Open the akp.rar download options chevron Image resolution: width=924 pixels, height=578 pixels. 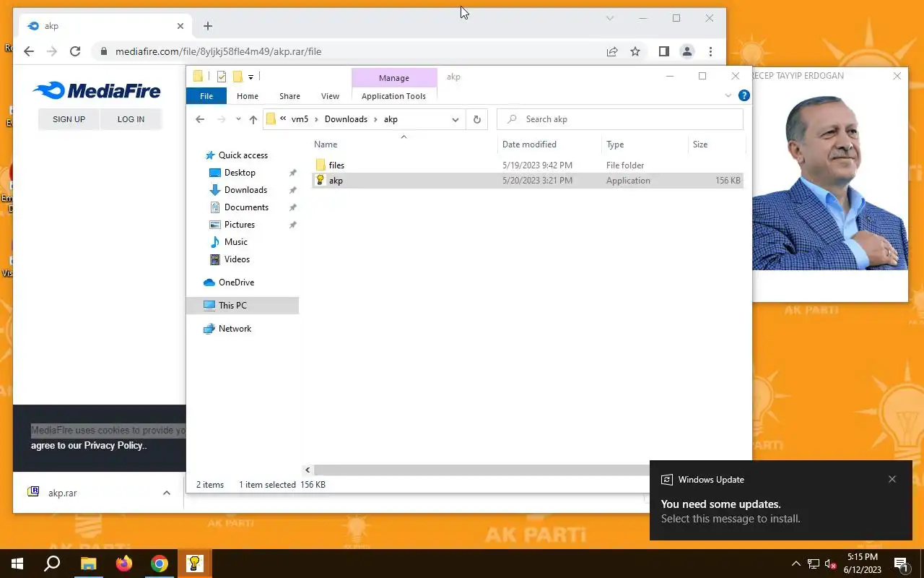click(x=167, y=493)
